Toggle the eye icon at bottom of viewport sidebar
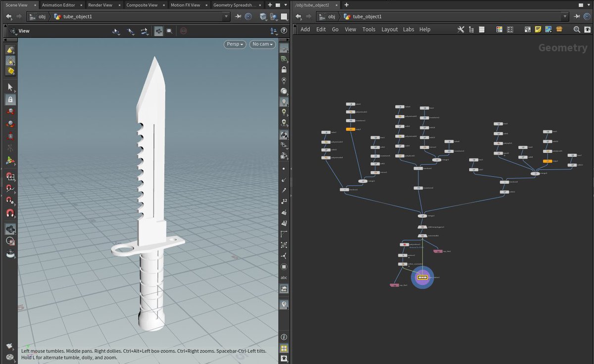Viewport: 594px width, 364px height. tap(284, 358)
